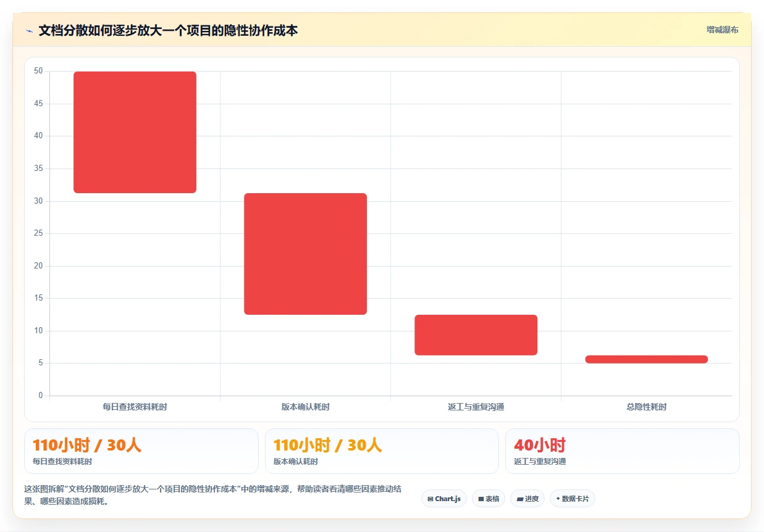This screenshot has height=532, width=764.
Task: Click the 版本确认耗时 x-axis label
Action: (305, 407)
